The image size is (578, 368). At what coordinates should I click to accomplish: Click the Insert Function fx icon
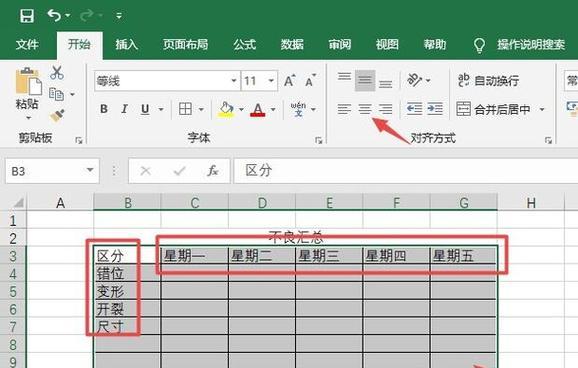pos(213,171)
